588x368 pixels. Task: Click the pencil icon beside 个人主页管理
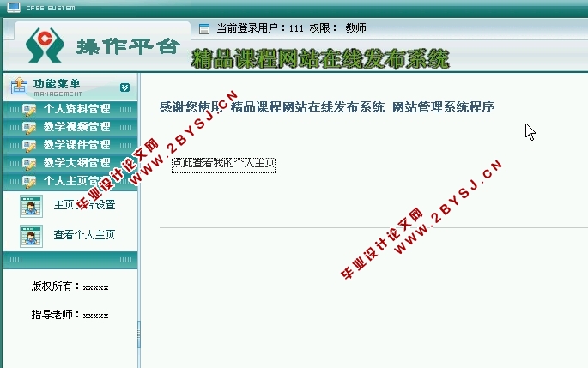click(29, 182)
